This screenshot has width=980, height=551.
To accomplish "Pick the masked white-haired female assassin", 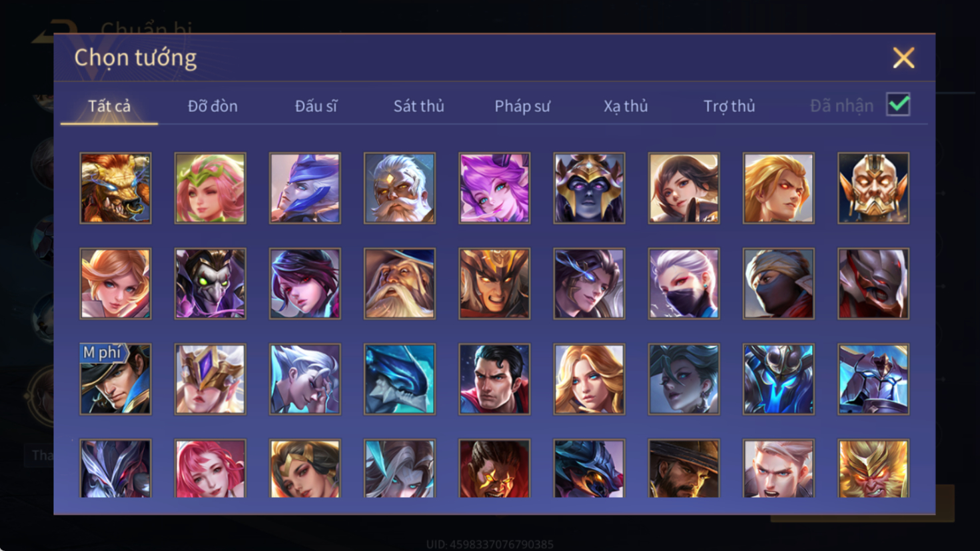I will point(684,284).
